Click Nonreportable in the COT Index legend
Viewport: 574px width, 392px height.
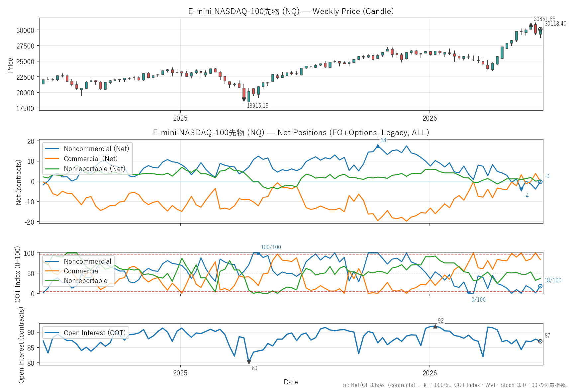point(86,281)
